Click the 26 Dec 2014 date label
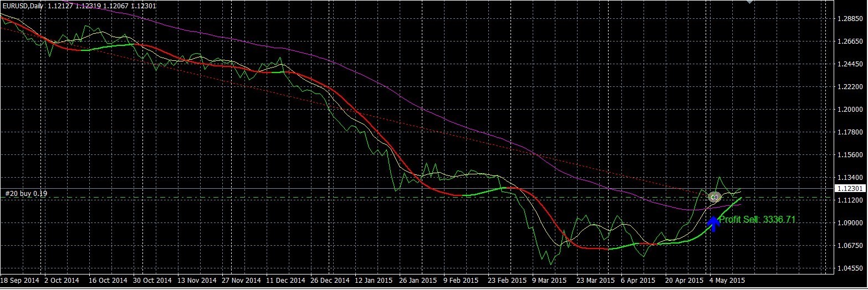The image size is (868, 290). [x=330, y=281]
